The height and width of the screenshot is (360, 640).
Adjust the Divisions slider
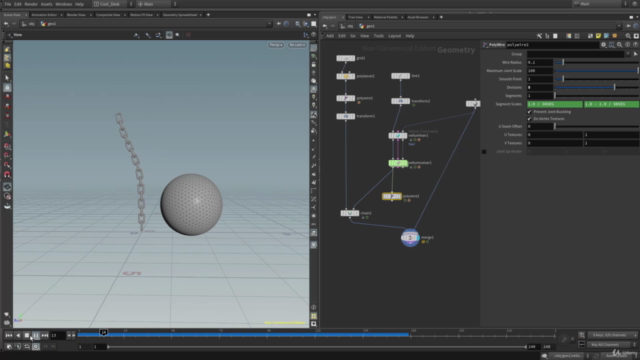point(596,87)
